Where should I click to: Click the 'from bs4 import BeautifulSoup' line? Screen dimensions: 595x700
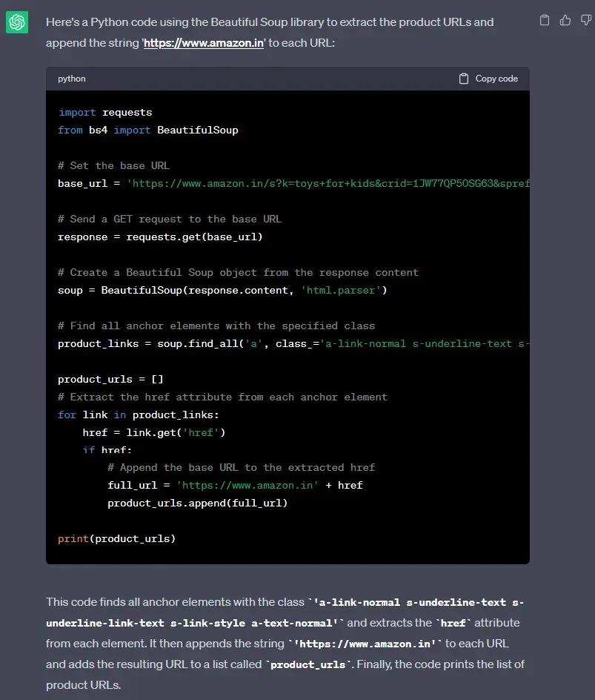tap(148, 131)
